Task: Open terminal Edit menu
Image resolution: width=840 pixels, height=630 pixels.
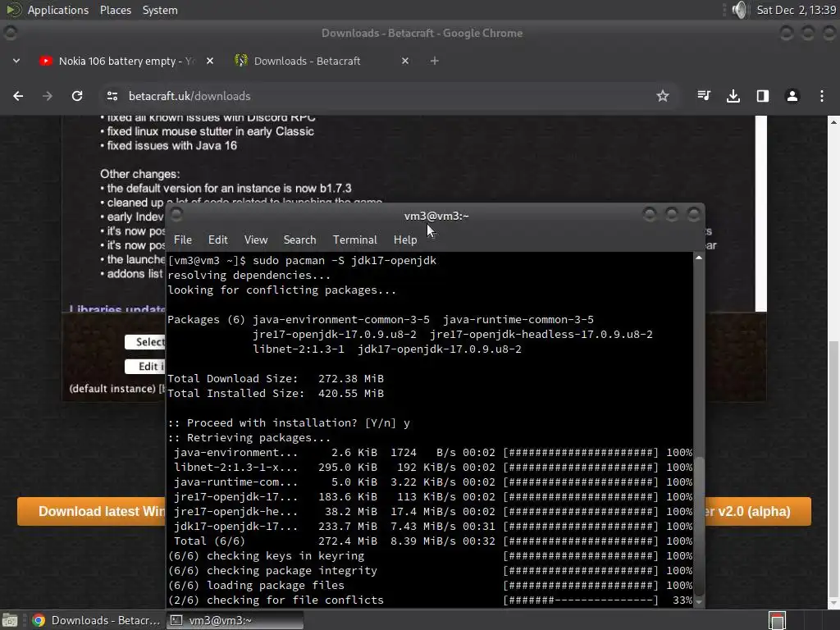Action: point(217,240)
